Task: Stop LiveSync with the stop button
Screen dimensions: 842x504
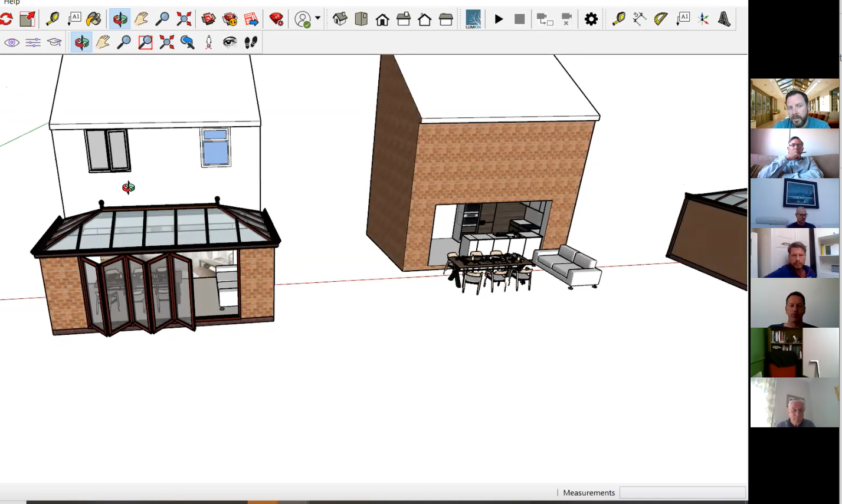Action: coord(519,19)
